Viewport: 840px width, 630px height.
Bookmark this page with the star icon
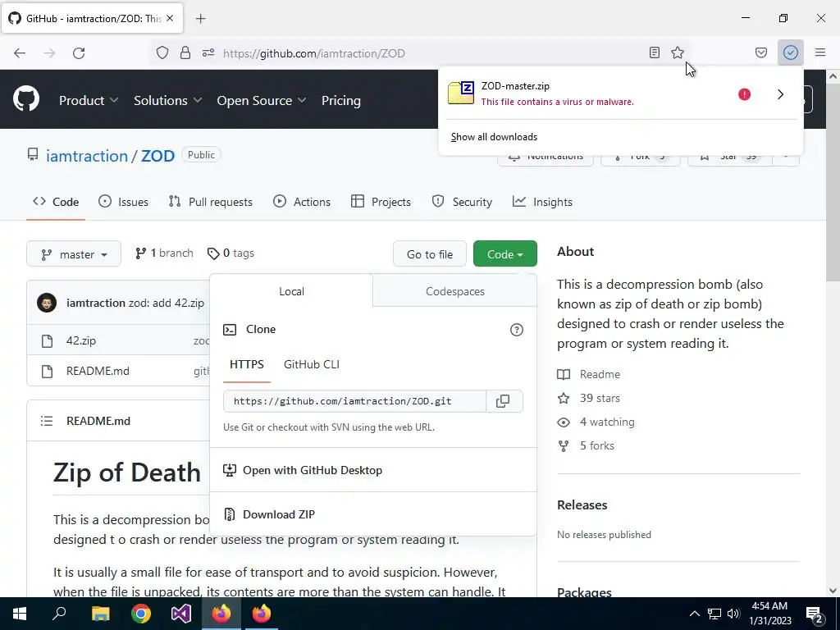pos(678,52)
